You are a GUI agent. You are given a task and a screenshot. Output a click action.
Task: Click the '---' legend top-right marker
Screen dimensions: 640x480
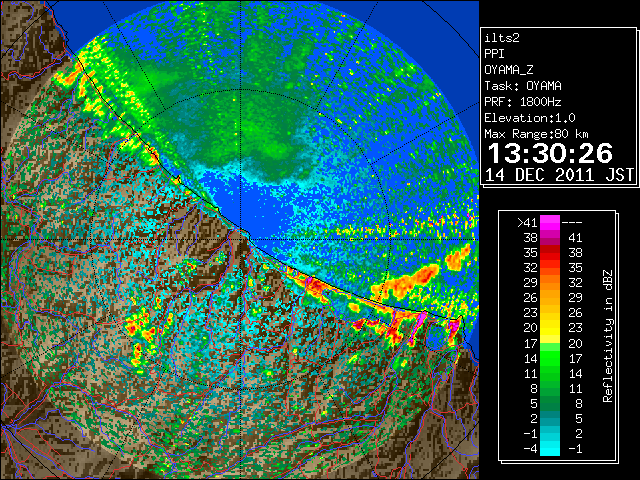click(572, 222)
